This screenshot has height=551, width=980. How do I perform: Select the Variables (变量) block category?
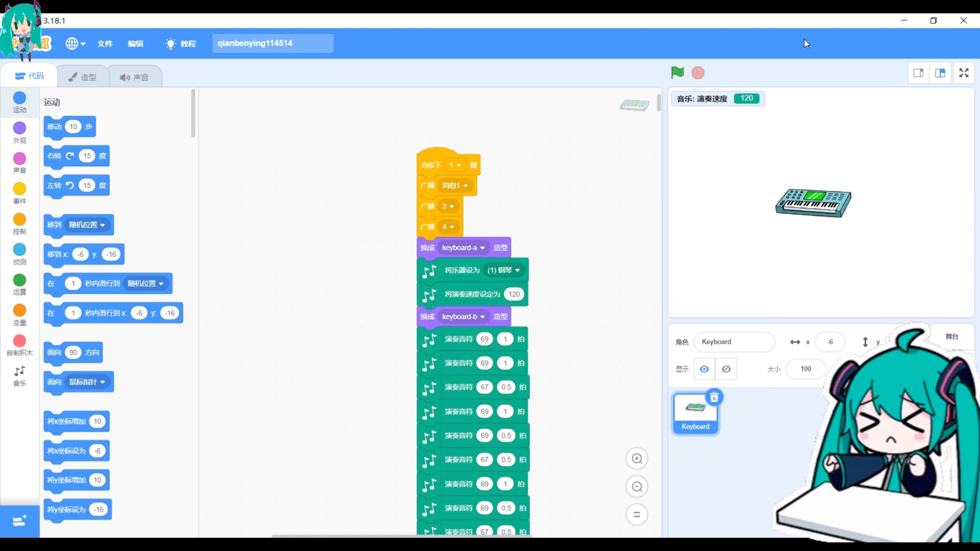tap(20, 315)
